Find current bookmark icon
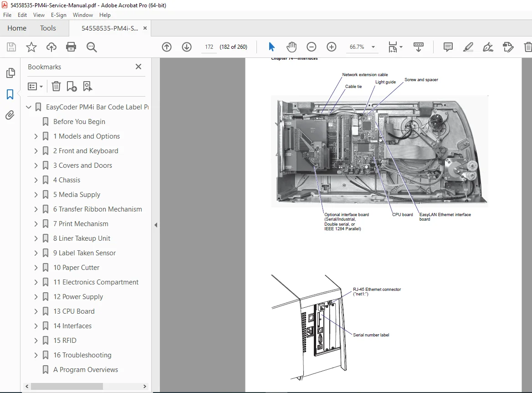Viewport: 532px width, 393px height. [87, 86]
